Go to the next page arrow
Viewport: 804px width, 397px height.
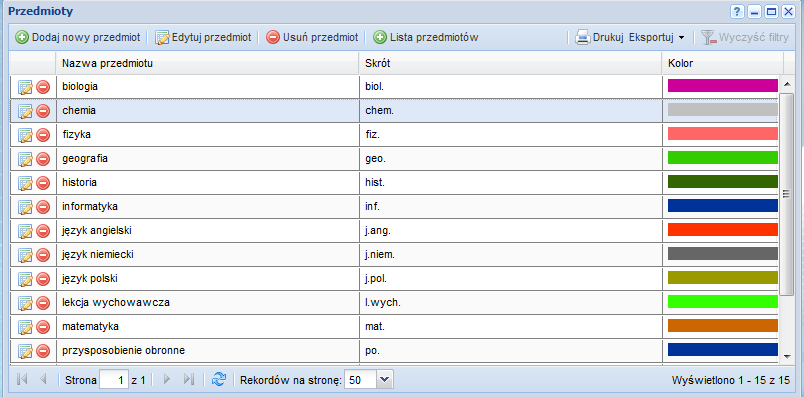coord(167,380)
